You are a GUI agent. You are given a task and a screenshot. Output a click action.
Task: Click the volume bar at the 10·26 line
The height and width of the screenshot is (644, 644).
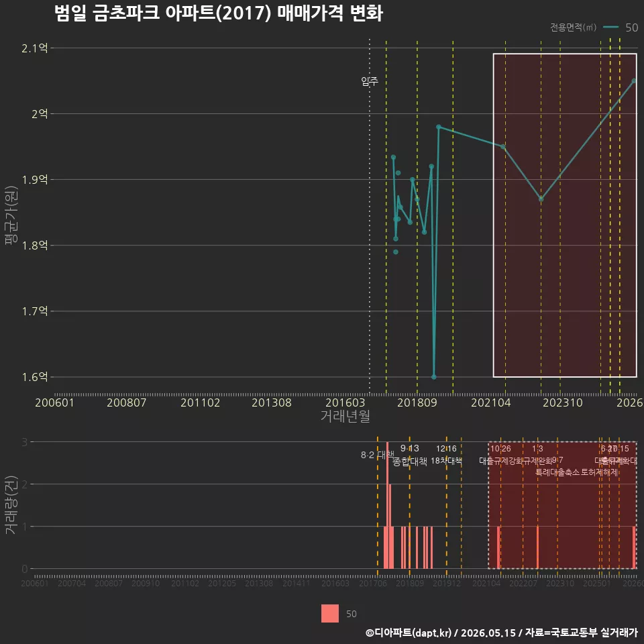click(498, 547)
